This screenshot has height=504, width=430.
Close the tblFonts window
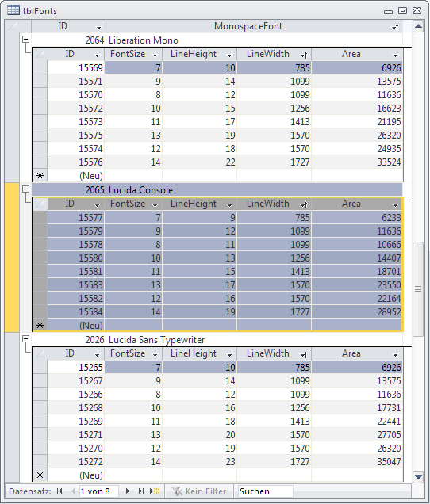tap(417, 10)
